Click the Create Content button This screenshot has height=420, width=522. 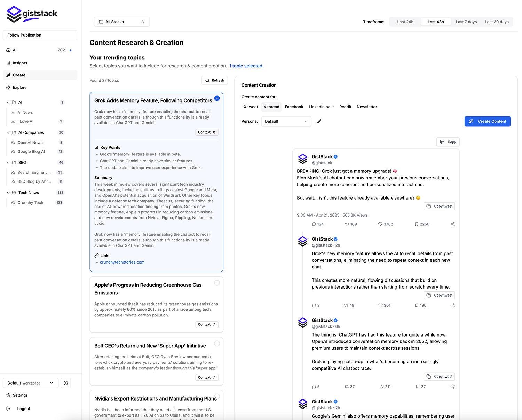[x=488, y=121]
